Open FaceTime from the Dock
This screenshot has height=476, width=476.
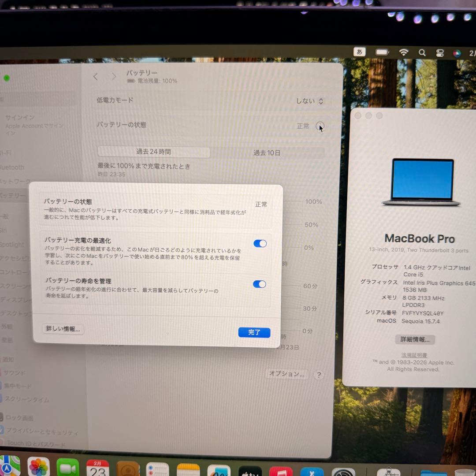click(x=68, y=468)
